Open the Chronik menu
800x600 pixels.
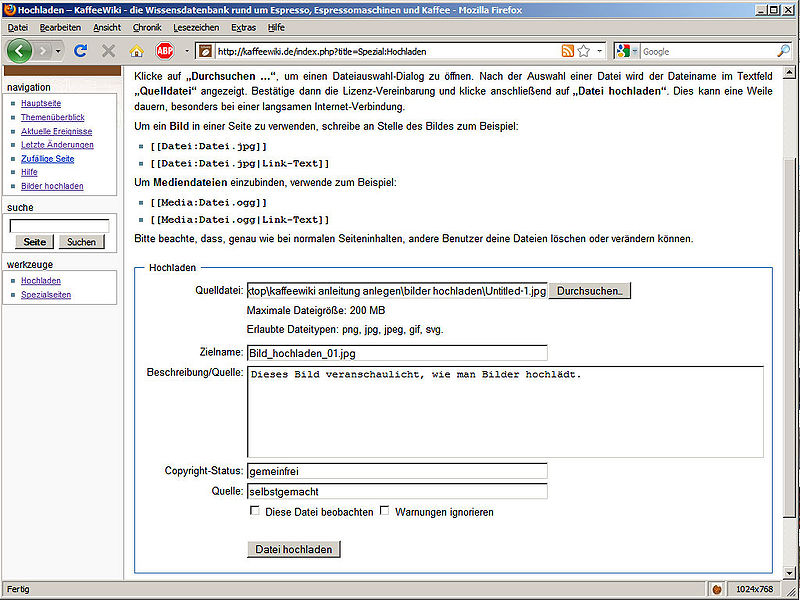coord(147,27)
